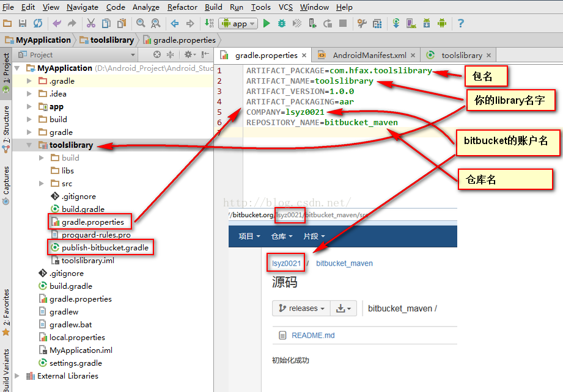The image size is (563, 392).
Task: Click the Replace magnifier icon
Action: pyautogui.click(x=156, y=24)
